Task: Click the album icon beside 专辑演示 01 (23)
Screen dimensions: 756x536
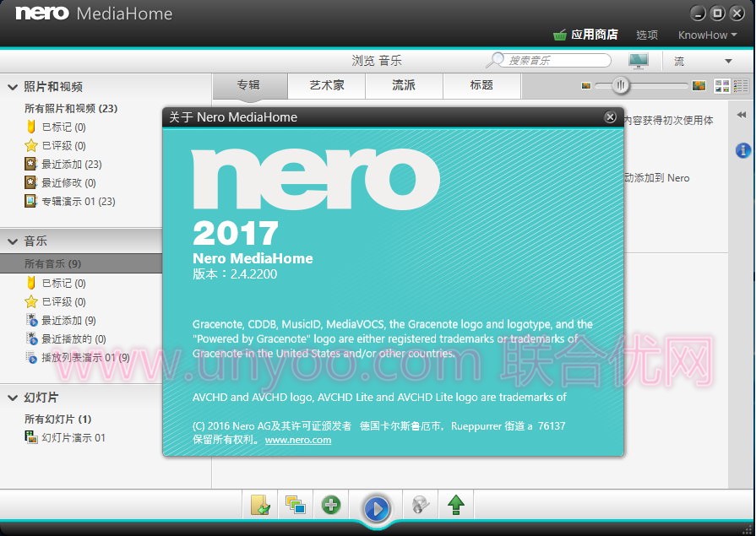Action: click(31, 201)
